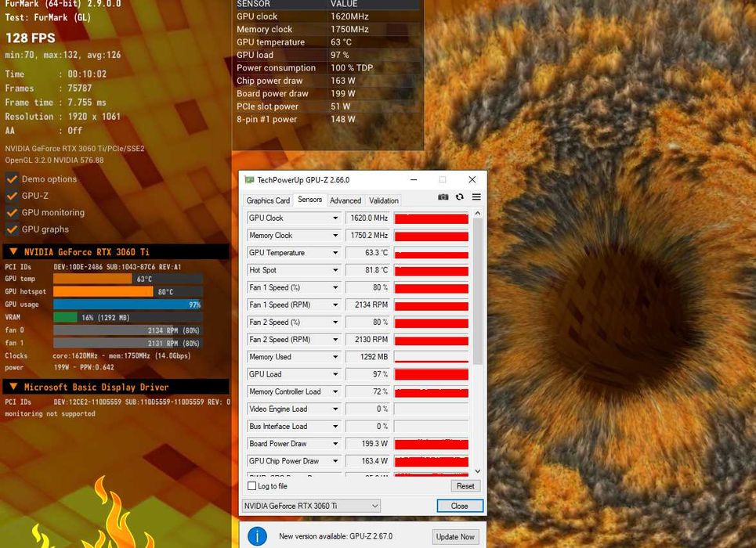Switch to the Graphics Card tab

pos(268,200)
